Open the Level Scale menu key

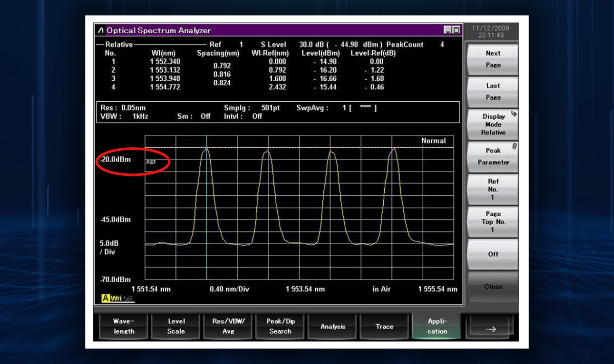[x=176, y=326]
